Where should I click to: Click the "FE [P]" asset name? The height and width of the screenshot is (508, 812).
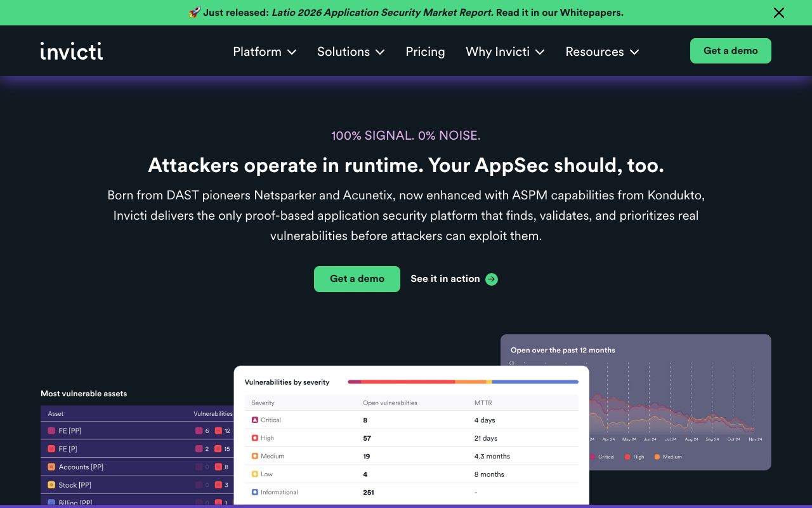[x=68, y=449]
